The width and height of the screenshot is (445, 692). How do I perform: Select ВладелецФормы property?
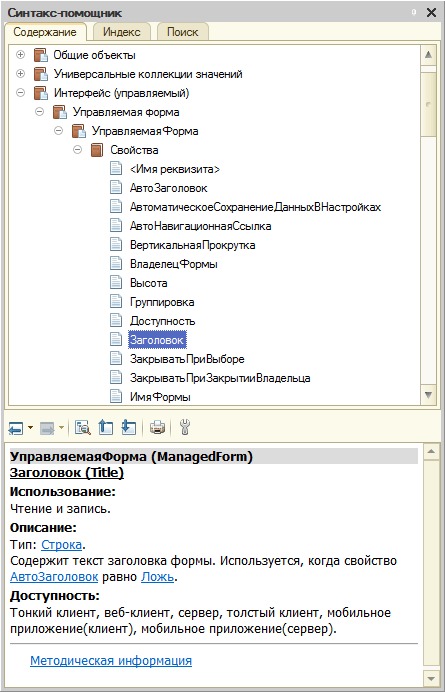pyautogui.click(x=173, y=264)
